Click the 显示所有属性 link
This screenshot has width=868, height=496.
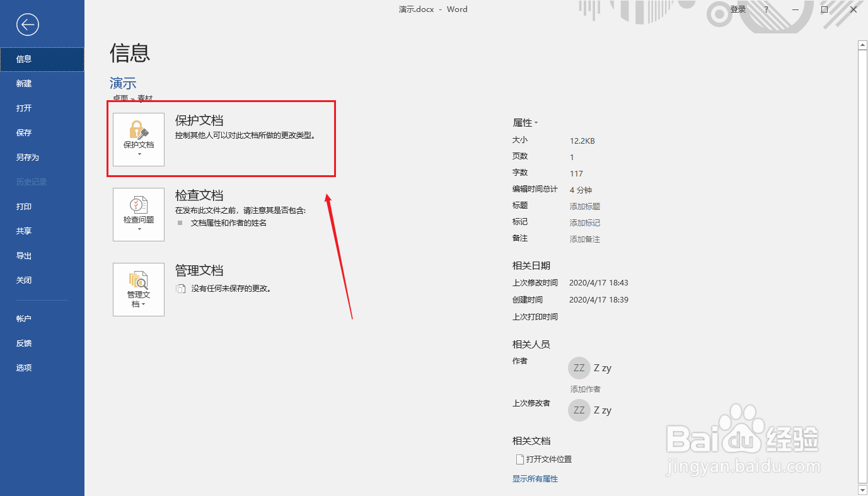(535, 478)
